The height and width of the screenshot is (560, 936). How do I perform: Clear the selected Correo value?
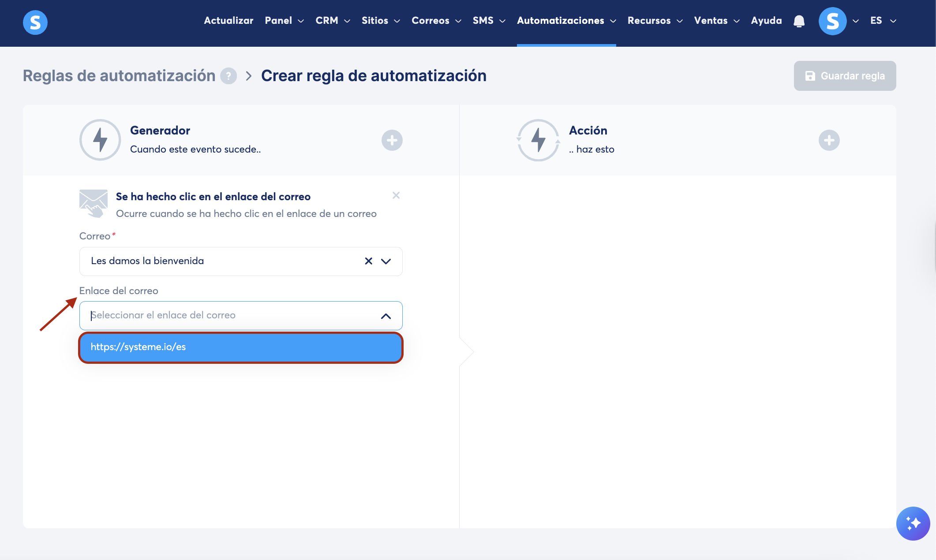tap(369, 261)
